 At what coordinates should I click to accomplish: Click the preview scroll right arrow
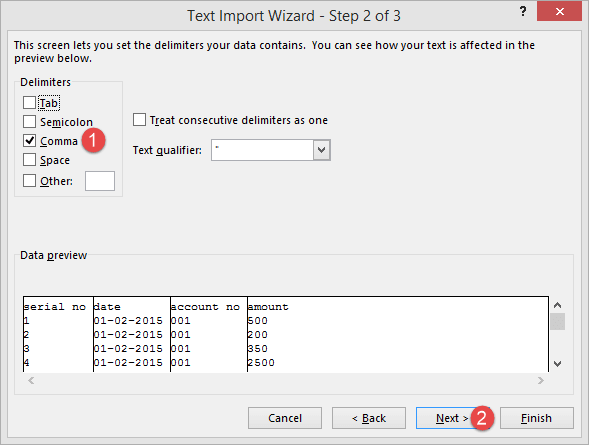[541, 380]
